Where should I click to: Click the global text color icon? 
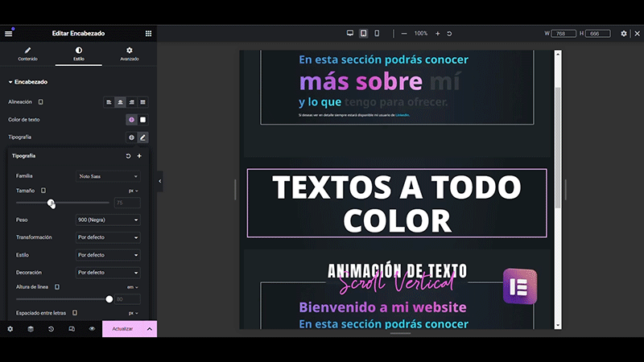131,120
